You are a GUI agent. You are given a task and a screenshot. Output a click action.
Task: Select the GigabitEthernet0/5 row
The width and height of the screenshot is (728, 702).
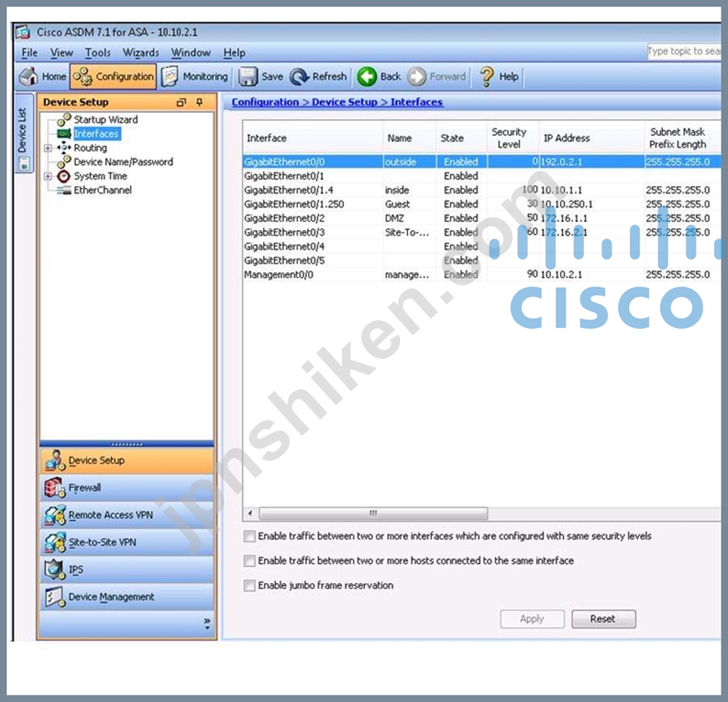tap(482, 260)
